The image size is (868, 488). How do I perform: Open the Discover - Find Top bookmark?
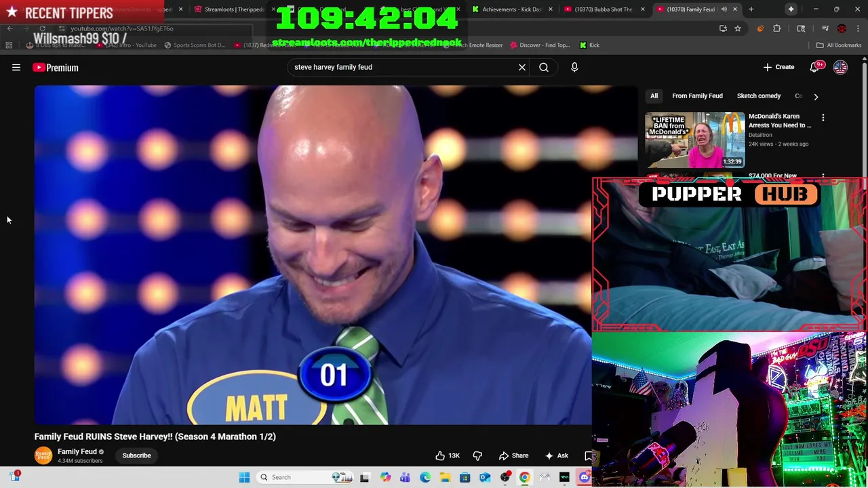[539, 45]
